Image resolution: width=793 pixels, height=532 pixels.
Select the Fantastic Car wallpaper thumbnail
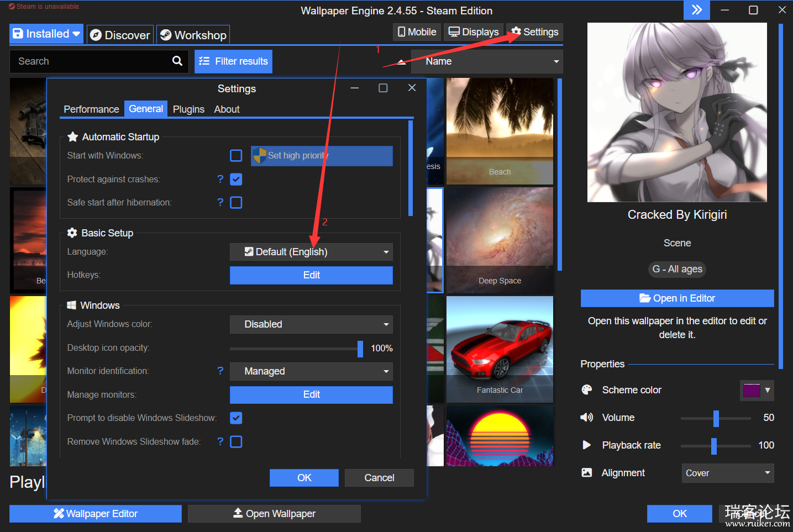tap(500, 349)
